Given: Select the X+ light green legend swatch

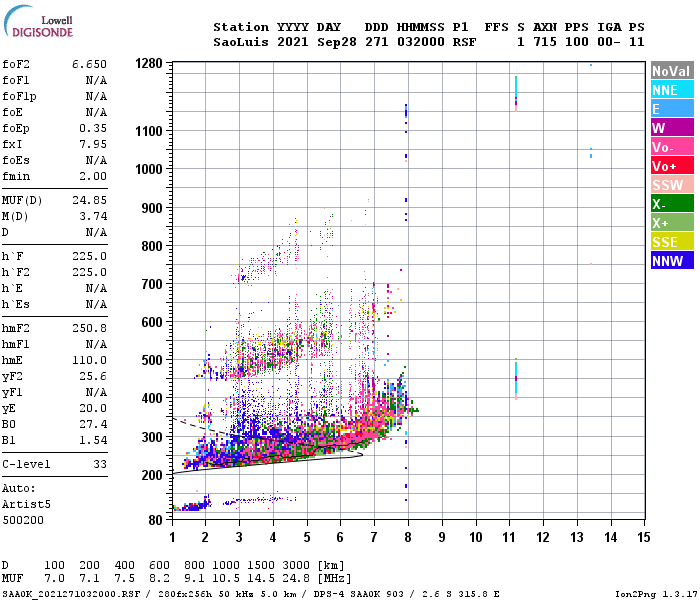Looking at the screenshot, I should (672, 223).
